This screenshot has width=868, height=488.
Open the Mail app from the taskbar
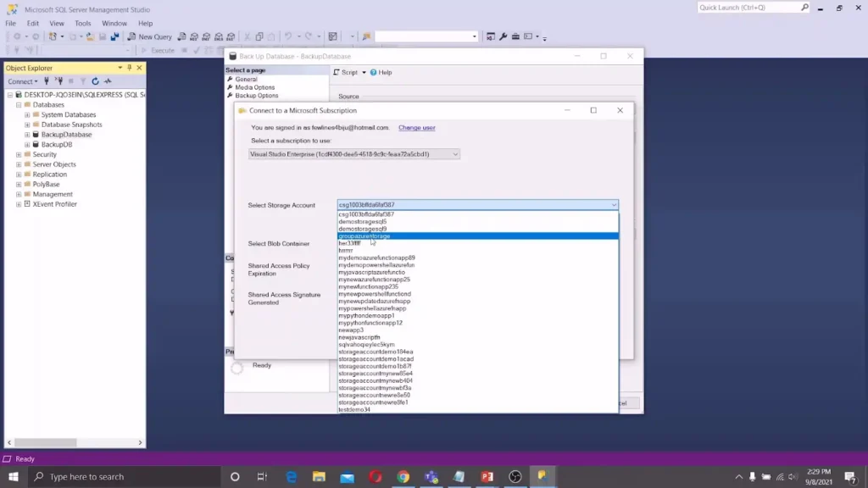tap(347, 476)
